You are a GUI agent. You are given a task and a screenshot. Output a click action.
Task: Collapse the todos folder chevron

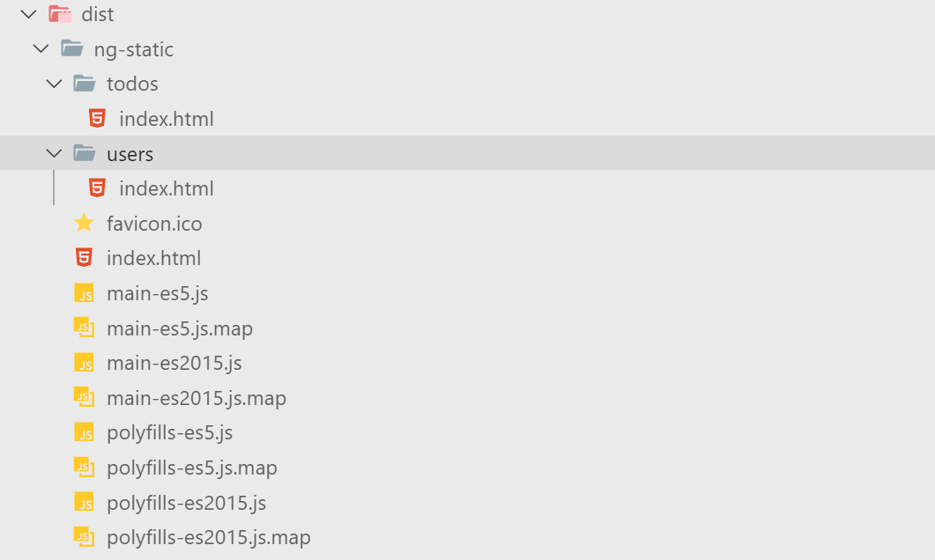(x=55, y=84)
